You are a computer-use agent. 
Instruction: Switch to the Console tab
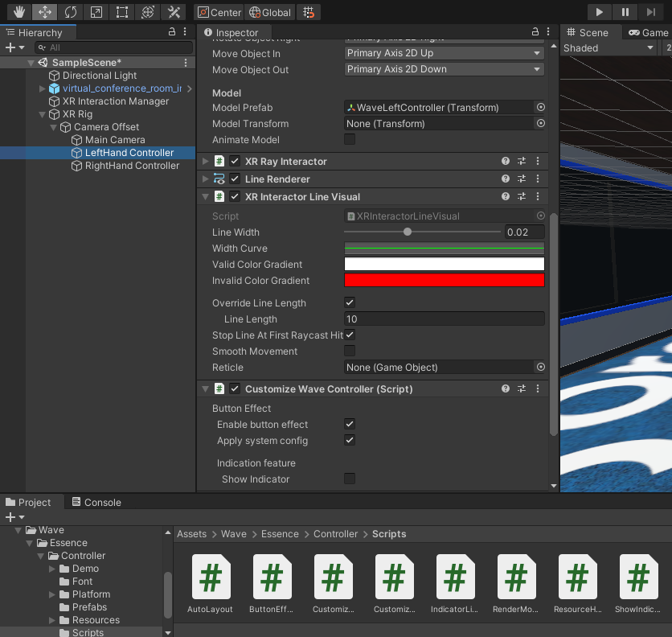pyautogui.click(x=95, y=503)
